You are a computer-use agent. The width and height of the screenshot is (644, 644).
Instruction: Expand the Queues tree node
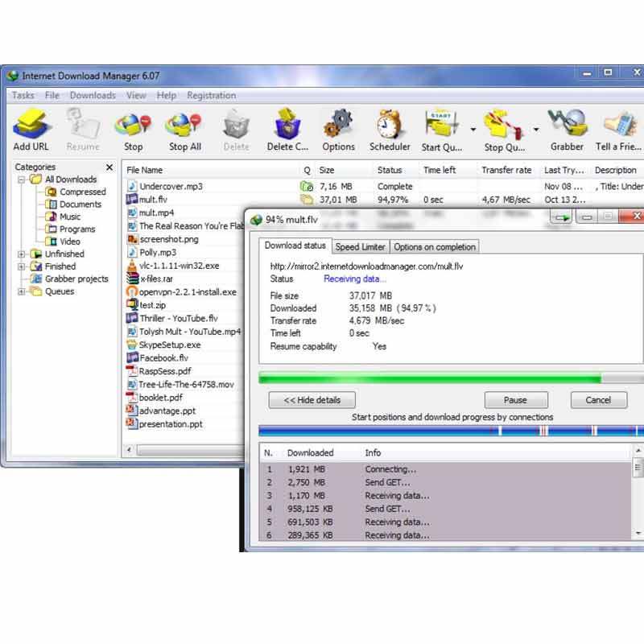[x=22, y=291]
